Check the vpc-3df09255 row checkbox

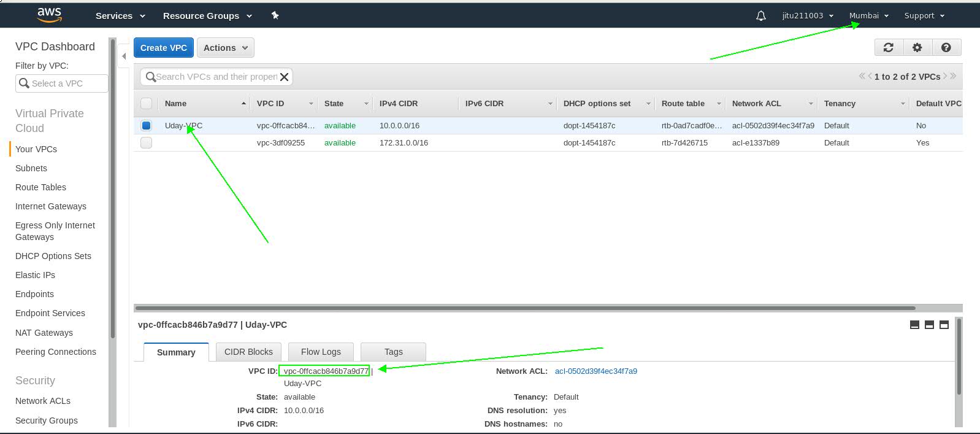[146, 142]
